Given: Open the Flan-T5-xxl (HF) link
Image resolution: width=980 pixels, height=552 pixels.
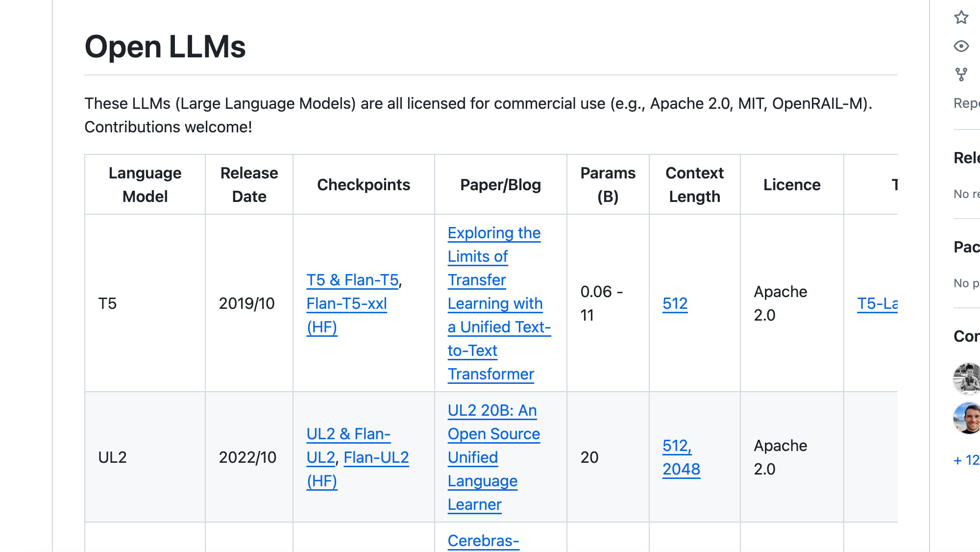Looking at the screenshot, I should (x=346, y=303).
